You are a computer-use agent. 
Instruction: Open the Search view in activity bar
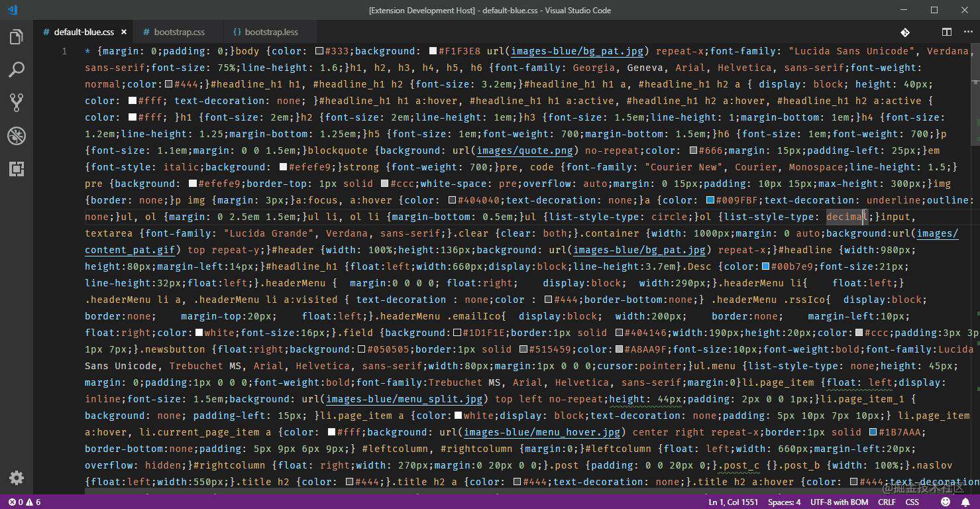click(x=17, y=70)
